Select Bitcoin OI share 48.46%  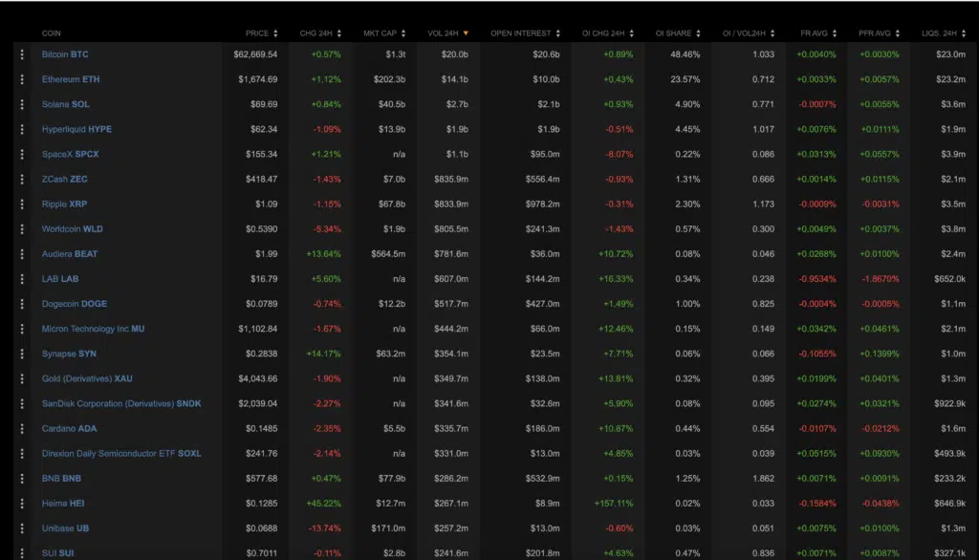685,54
